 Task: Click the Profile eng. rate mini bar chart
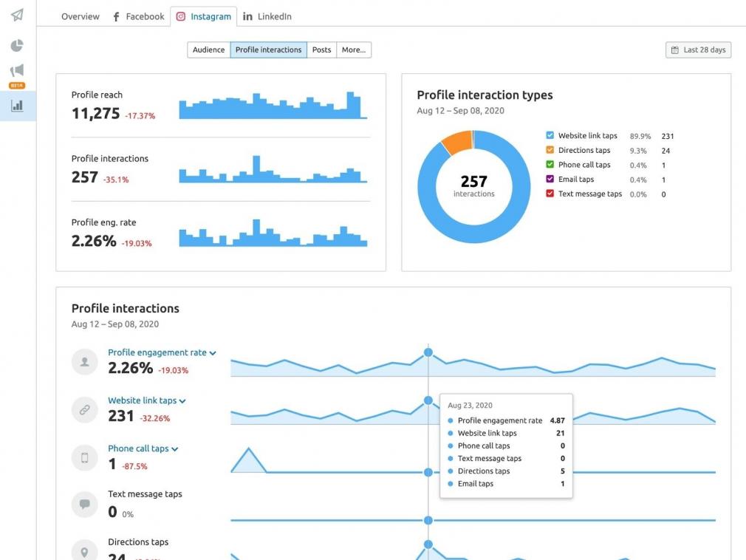pyautogui.click(x=273, y=233)
